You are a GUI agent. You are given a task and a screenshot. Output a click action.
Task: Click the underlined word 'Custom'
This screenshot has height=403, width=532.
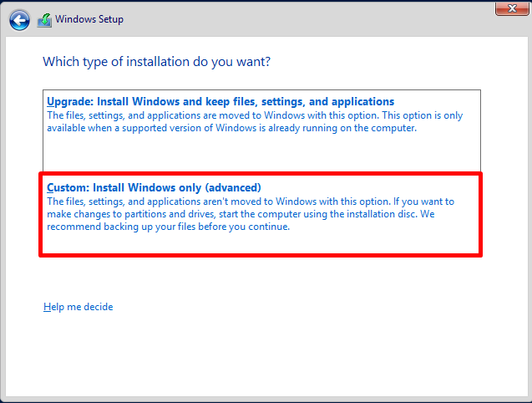67,187
